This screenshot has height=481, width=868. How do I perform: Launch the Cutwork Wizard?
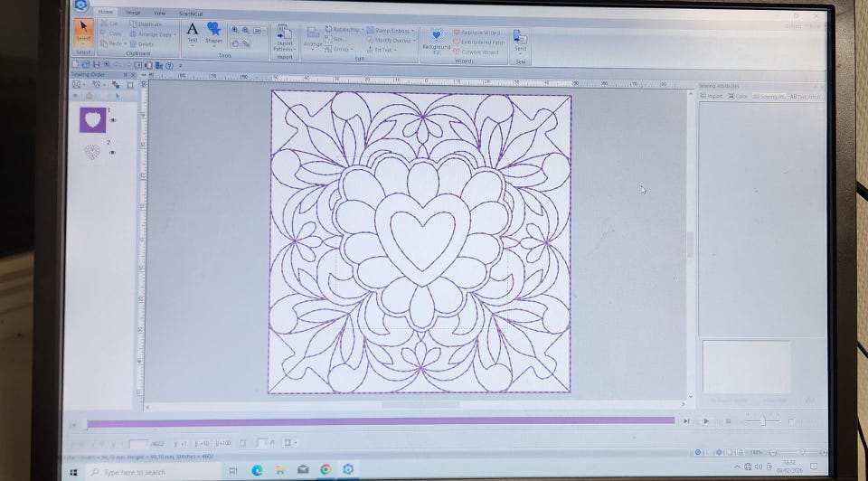[476, 52]
